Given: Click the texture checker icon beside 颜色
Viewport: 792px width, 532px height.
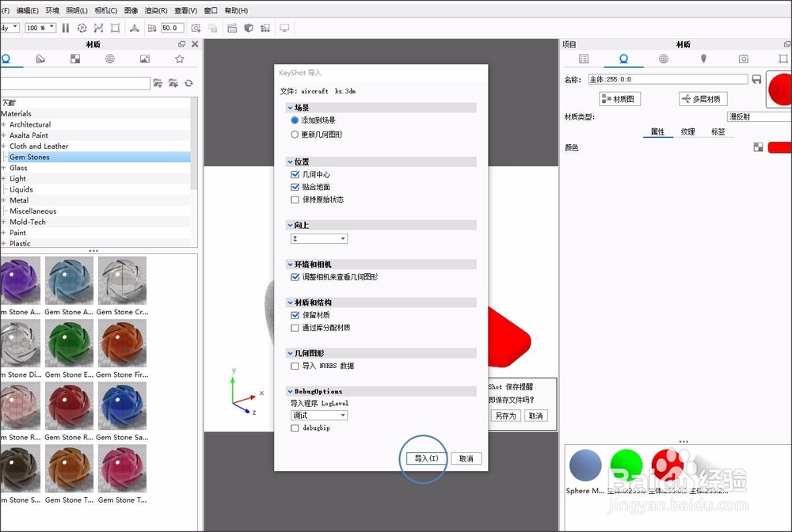Looking at the screenshot, I should click(x=758, y=147).
